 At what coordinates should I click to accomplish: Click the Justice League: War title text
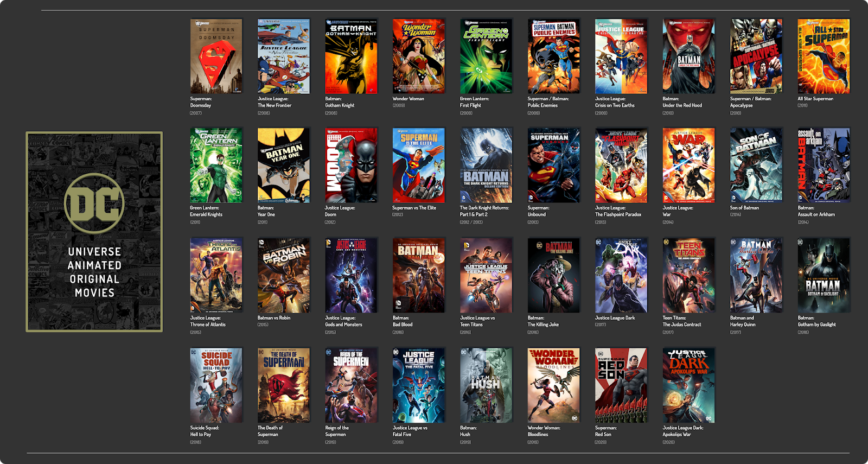coord(678,211)
